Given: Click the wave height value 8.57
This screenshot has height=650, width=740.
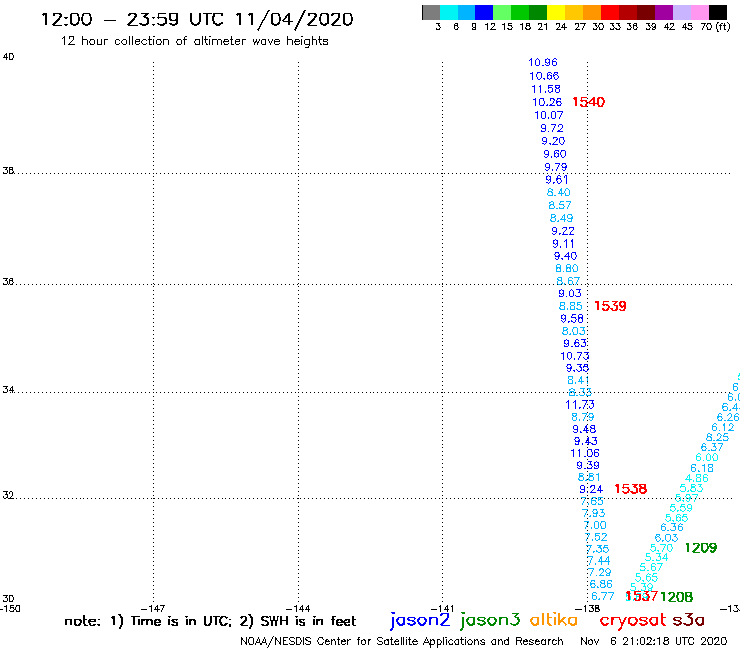Looking at the screenshot, I should (560, 205).
